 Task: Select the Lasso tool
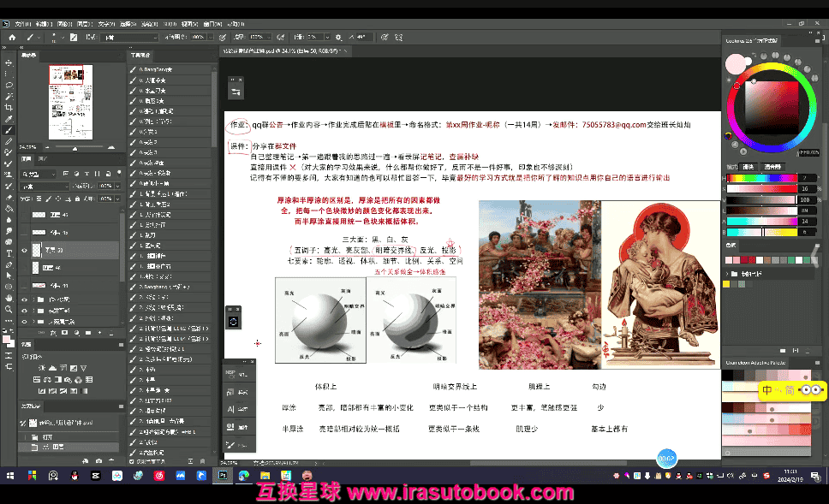click(9, 85)
